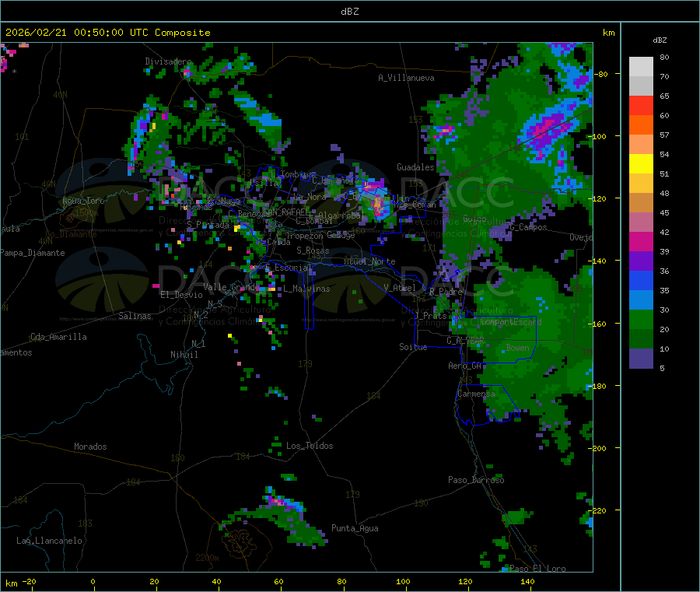Screen dimensions: 700x592
Task: Click the Soitue map label
Action: click(x=413, y=347)
